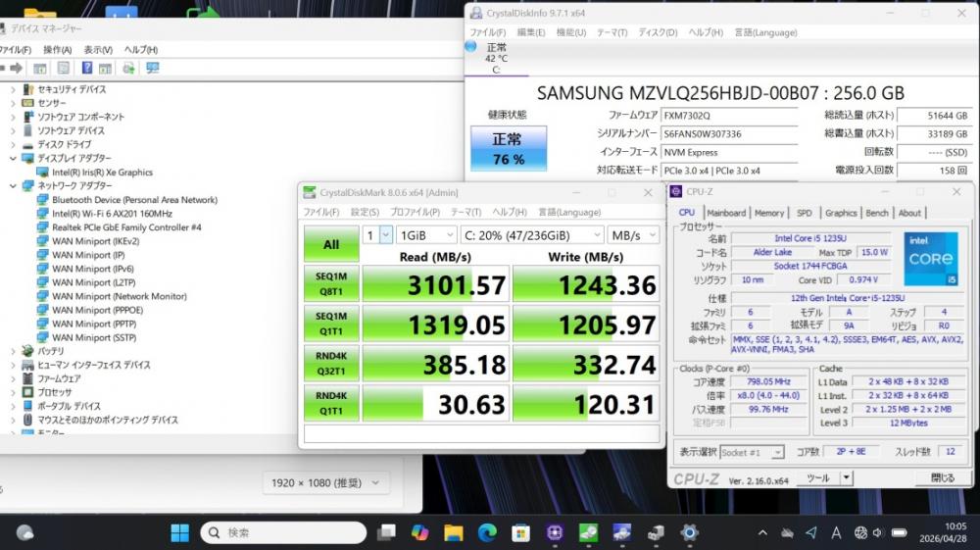This screenshot has width=980, height=550.
Task: Click Intel(R) Iris(R) Xe Graphics device icon
Action: coord(42,173)
